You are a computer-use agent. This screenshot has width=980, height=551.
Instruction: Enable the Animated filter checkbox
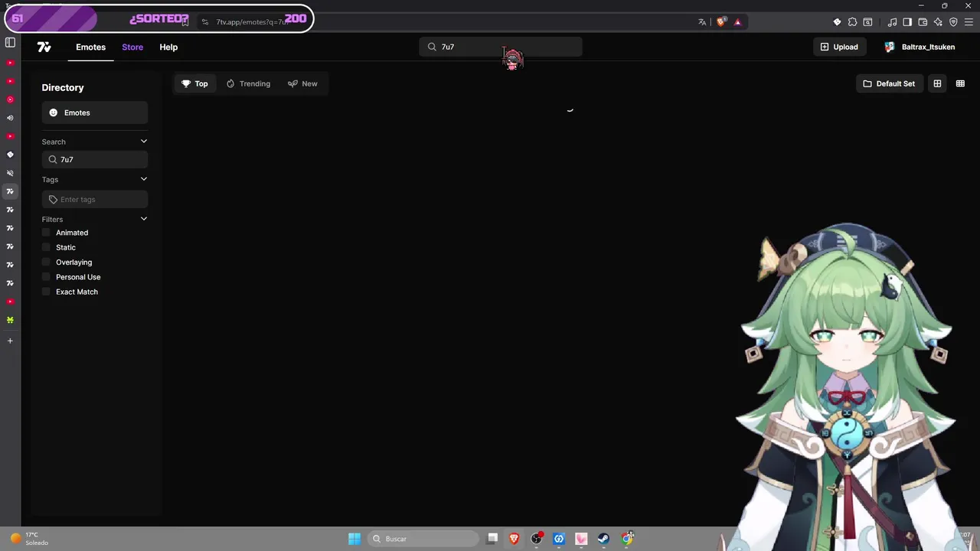coord(46,233)
